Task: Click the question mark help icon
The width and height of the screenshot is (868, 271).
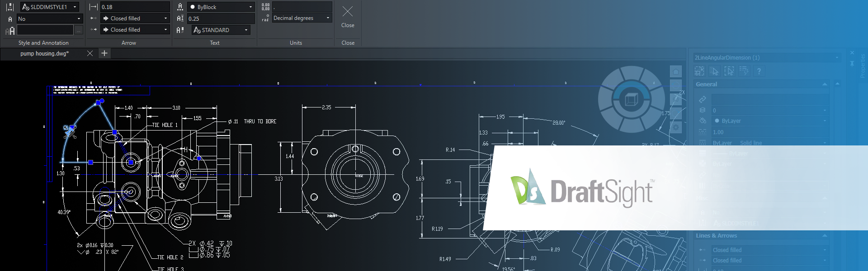Action: 759,71
